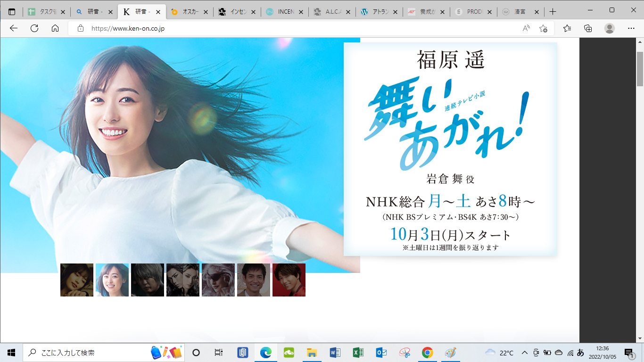
Task: Click the 舞いあがれ! drama promo panel
Action: tap(450, 149)
